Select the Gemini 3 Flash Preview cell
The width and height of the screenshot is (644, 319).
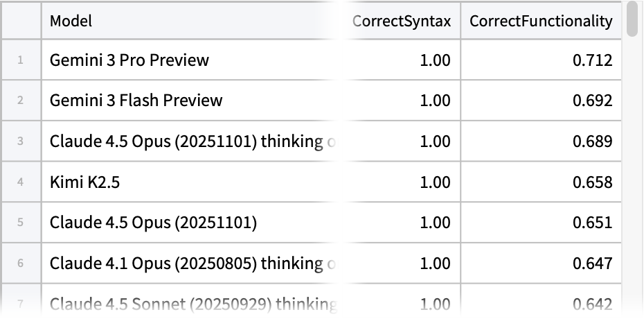[190, 101]
